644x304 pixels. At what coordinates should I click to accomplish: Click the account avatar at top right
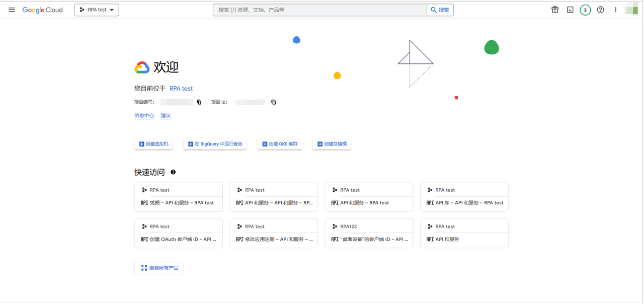631,9
